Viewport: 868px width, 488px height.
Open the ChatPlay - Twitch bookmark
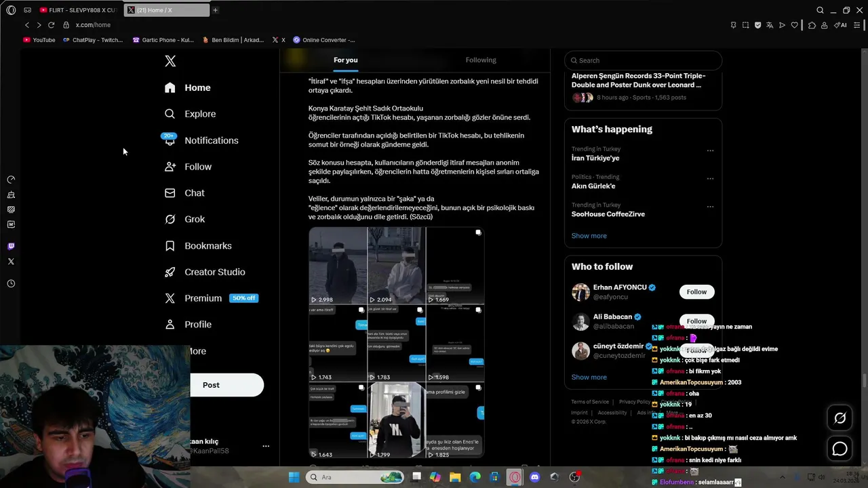(93, 40)
